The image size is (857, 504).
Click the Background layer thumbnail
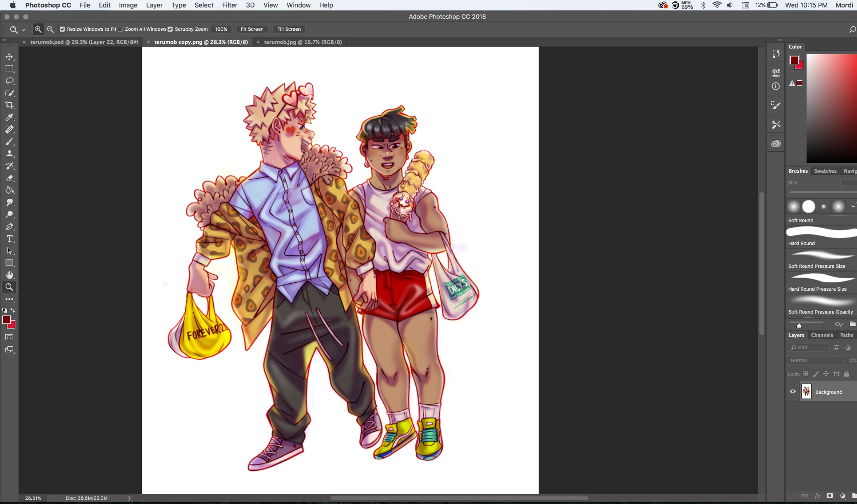pyautogui.click(x=807, y=392)
